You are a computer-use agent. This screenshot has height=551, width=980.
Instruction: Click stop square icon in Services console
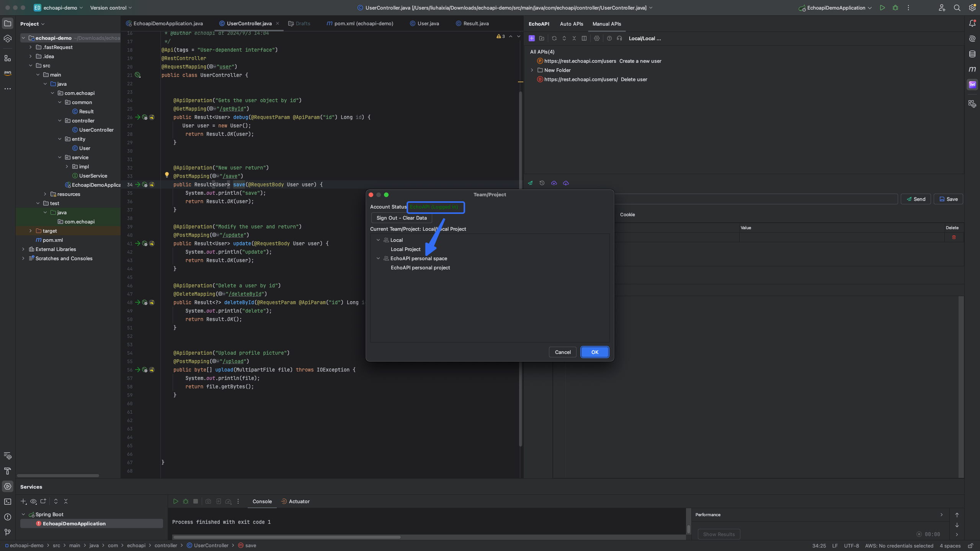196,501
